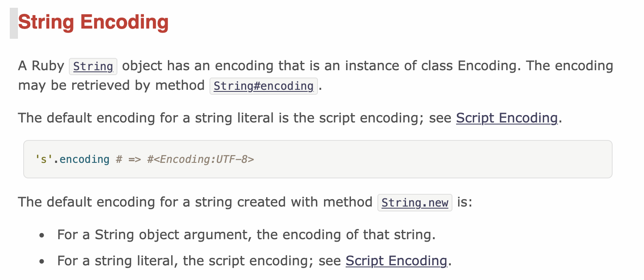Click the "#<Encoding:UTF-8>" comment in code
The width and height of the screenshot is (644, 280).
(200, 159)
